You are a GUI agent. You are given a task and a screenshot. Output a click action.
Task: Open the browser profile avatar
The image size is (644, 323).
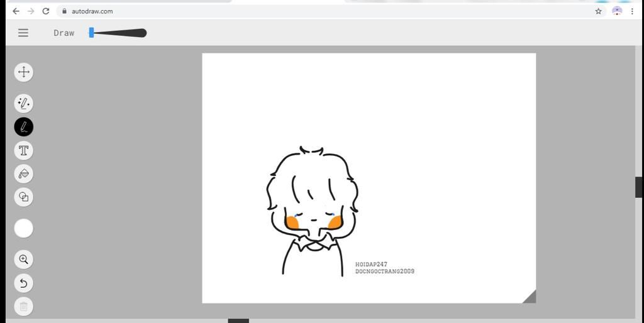point(617,11)
